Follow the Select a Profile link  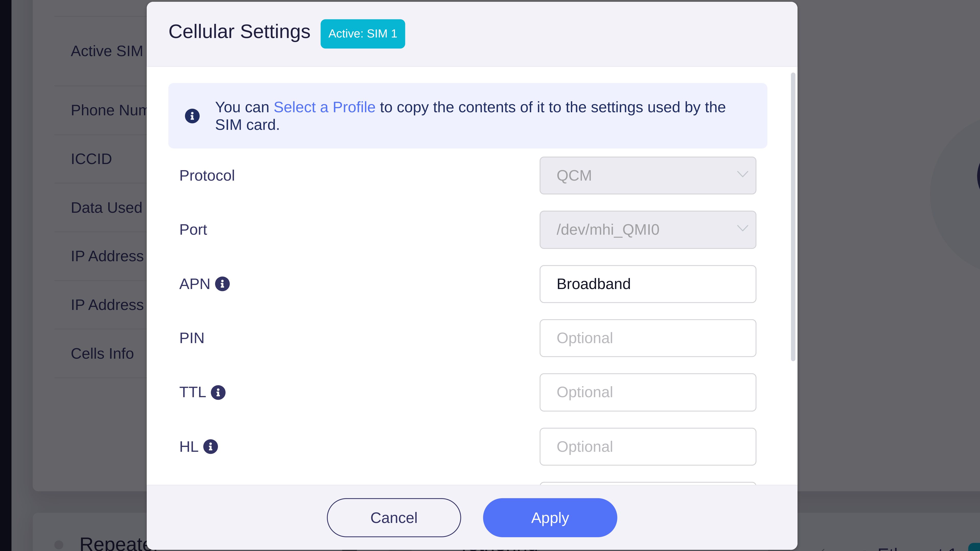coord(324,107)
